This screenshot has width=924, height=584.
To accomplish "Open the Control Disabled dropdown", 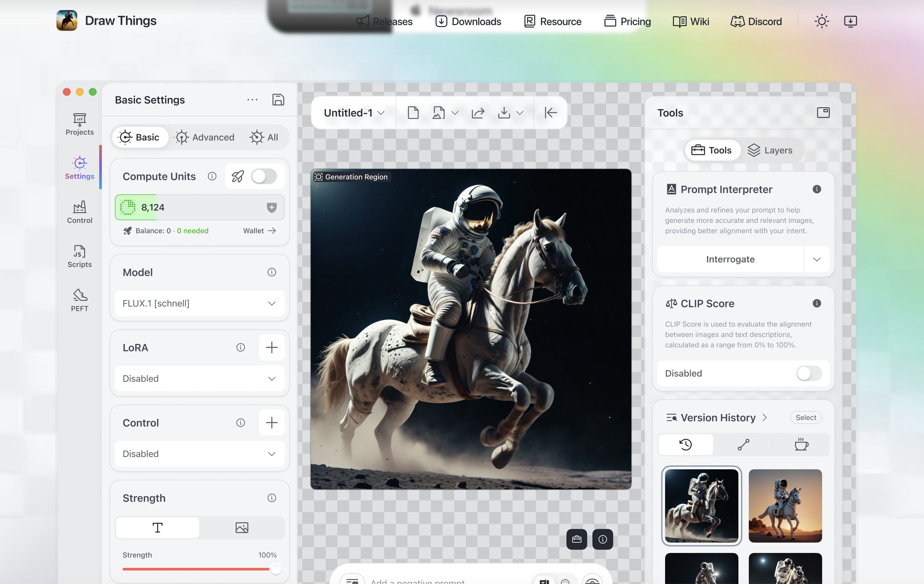I will [x=200, y=454].
